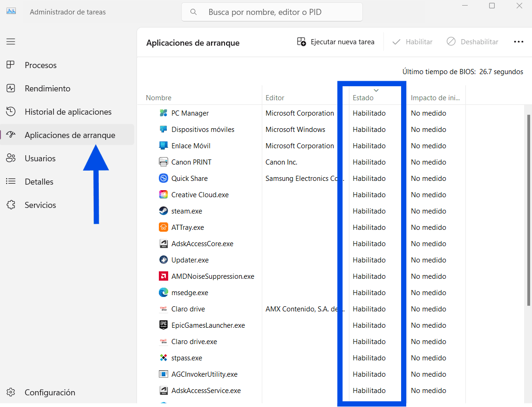This screenshot has height=407, width=532.
Task: Select Aplicaciones de arranque in sidebar
Action: pos(67,135)
